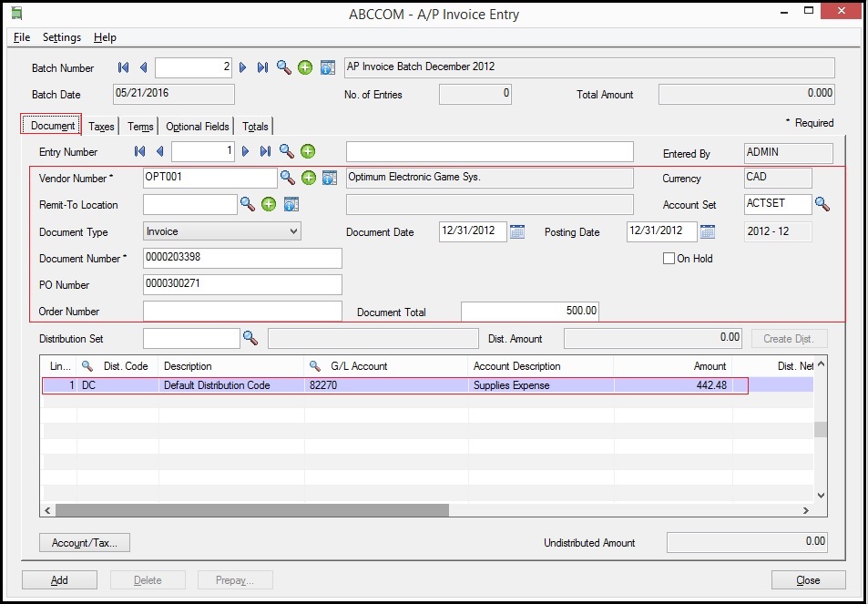
Task: Click in the Order Number field
Action: click(x=242, y=312)
